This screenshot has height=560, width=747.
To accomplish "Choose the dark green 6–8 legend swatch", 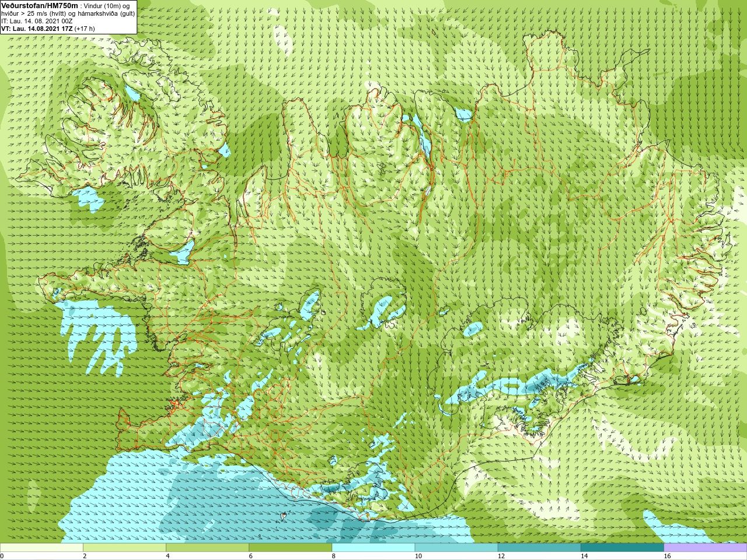I will [290, 547].
